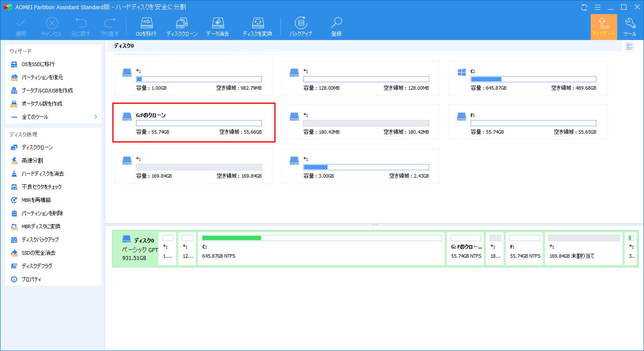Select the G:Fのクローン partition card
The height and width of the screenshot is (351, 644).
click(194, 123)
